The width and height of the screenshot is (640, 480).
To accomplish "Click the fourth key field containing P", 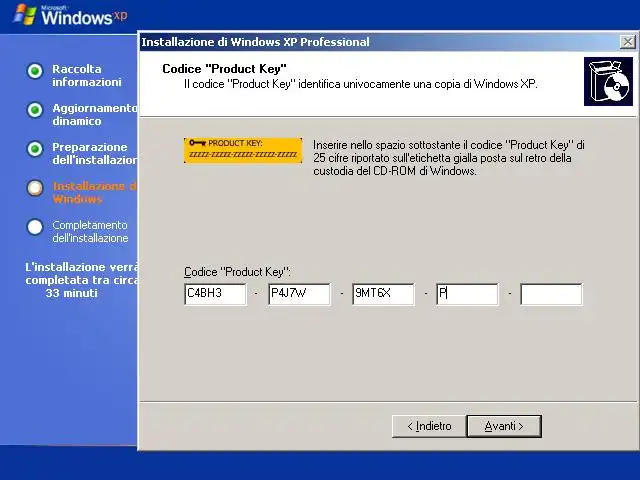I will tap(468, 294).
